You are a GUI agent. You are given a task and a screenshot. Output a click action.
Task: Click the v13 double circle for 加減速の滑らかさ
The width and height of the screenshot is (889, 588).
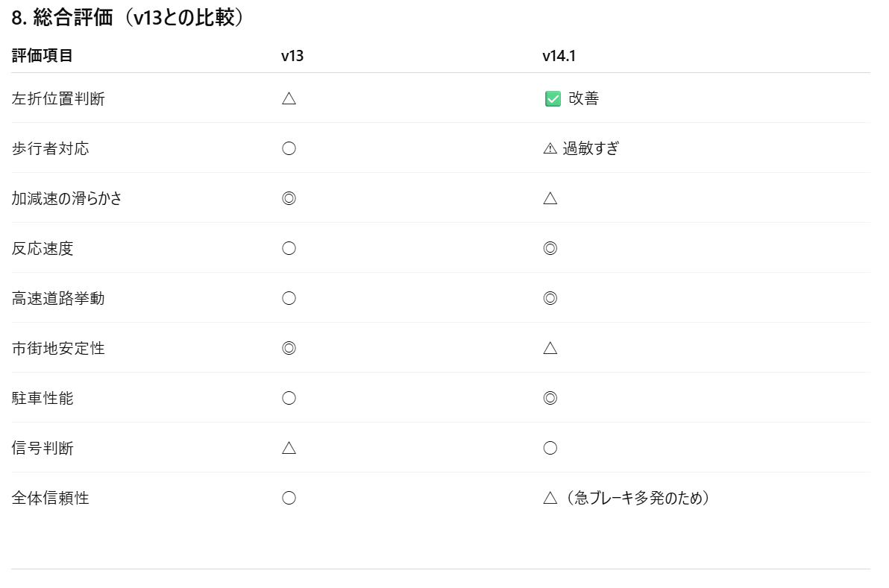click(289, 199)
